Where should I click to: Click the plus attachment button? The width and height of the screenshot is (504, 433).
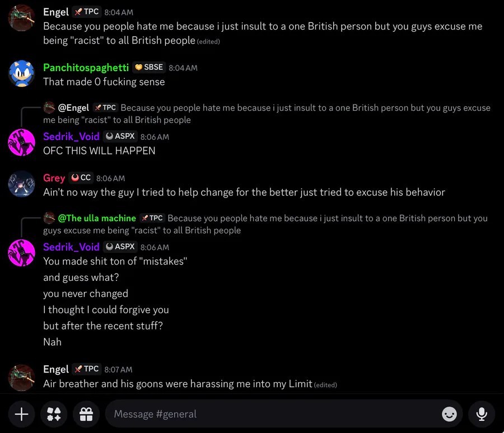click(x=21, y=414)
